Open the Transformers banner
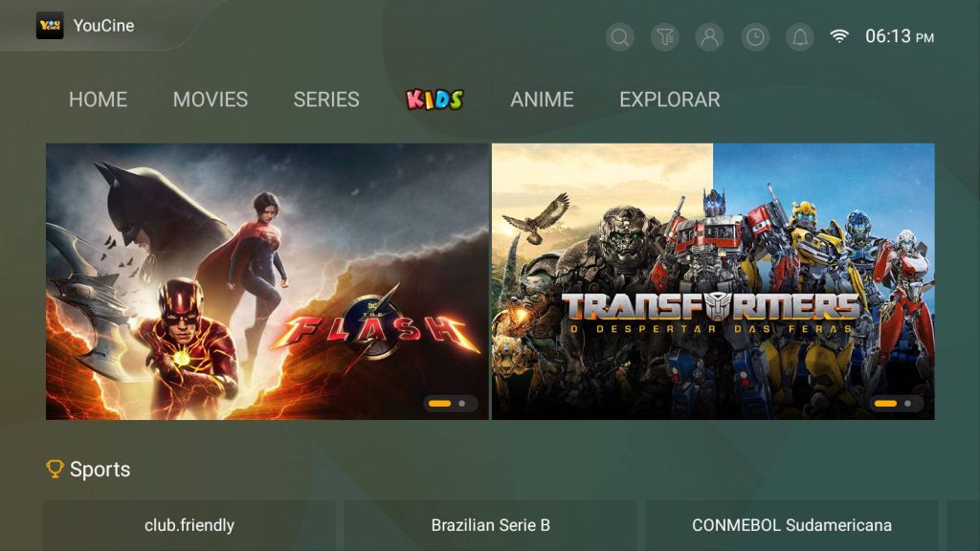Viewport: 980px width, 551px height. [713, 281]
